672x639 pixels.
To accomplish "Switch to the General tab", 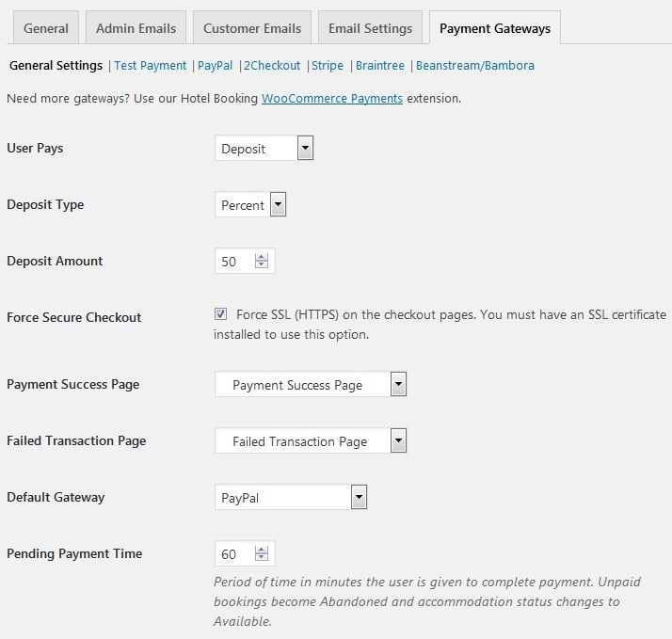I will tap(46, 28).
